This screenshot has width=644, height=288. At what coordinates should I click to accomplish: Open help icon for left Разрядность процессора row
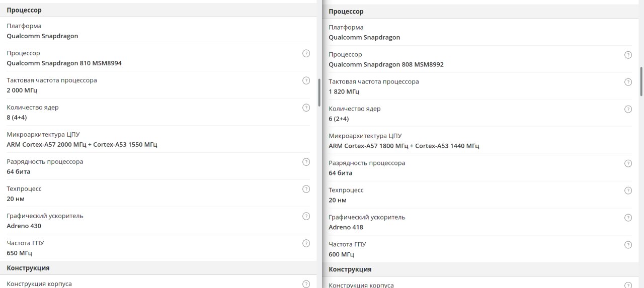point(306,162)
